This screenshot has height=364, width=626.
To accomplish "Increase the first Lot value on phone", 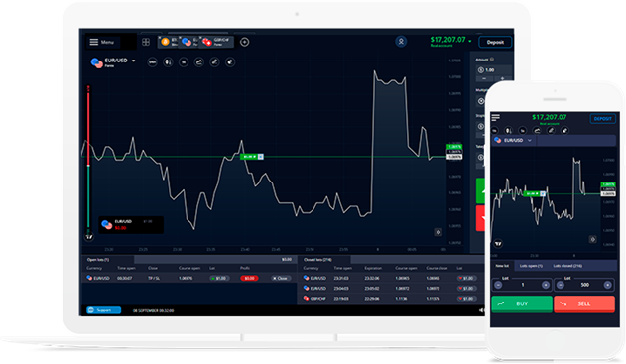I will [x=546, y=285].
